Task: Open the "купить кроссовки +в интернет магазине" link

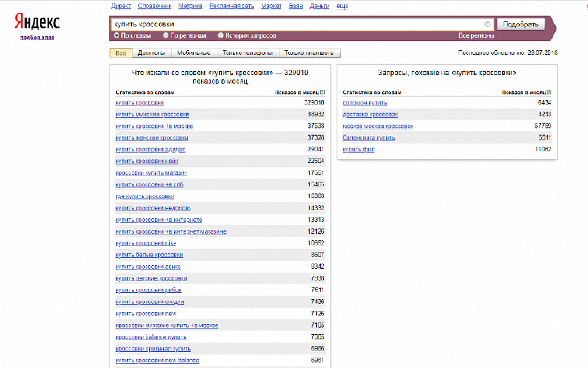Action: coord(171,232)
